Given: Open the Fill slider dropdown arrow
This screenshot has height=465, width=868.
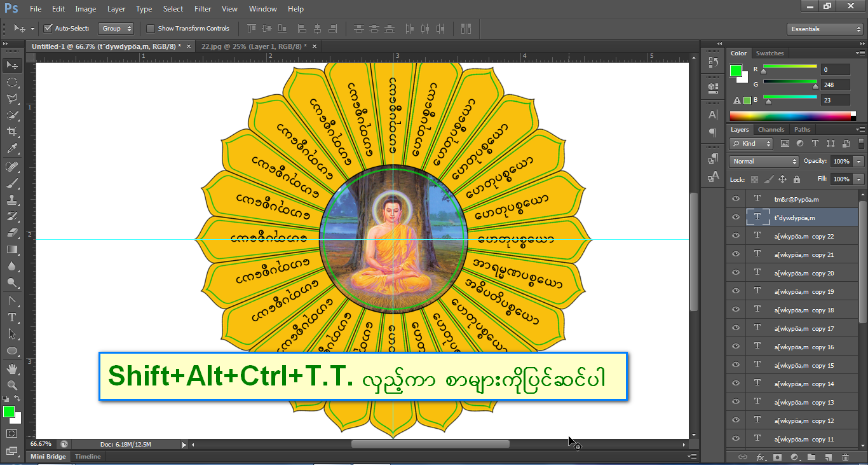Looking at the screenshot, I should 859,179.
